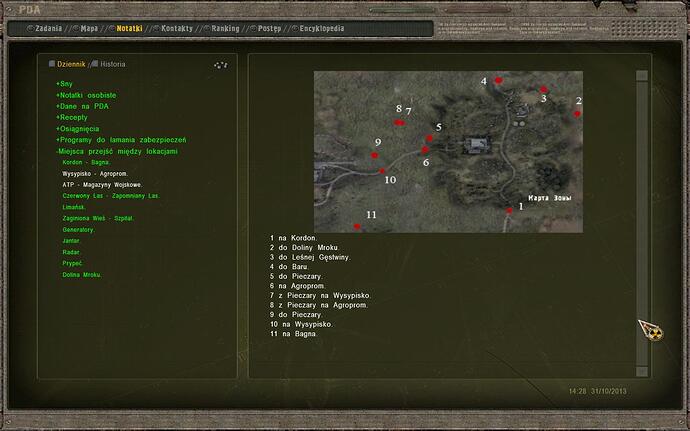Viewport: 690px width, 431px height.
Task: Expand Notatki osobiste category
Action: coord(86,95)
